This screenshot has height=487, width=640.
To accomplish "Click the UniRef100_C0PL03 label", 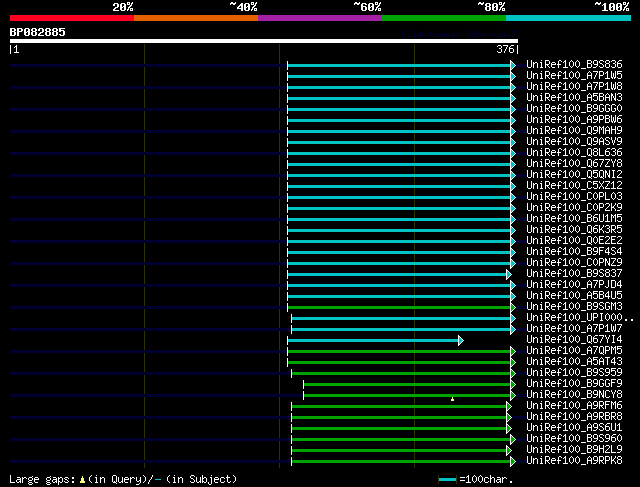I will click(x=574, y=197).
